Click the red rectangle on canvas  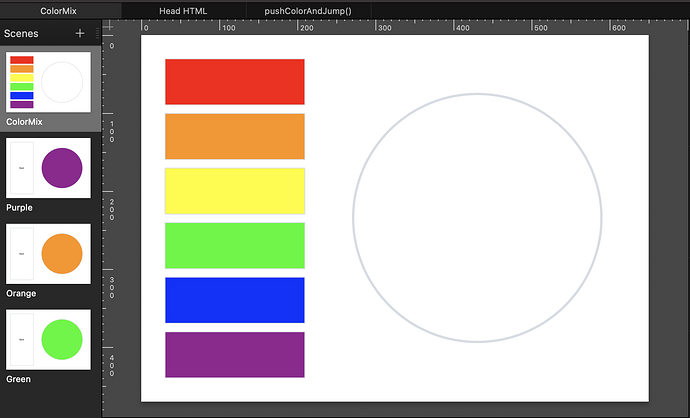click(234, 82)
